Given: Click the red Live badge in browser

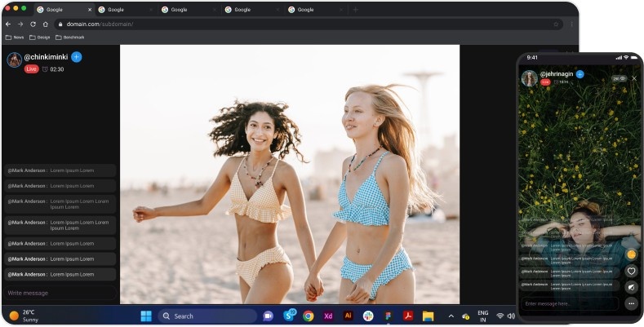Looking at the screenshot, I should 31,69.
